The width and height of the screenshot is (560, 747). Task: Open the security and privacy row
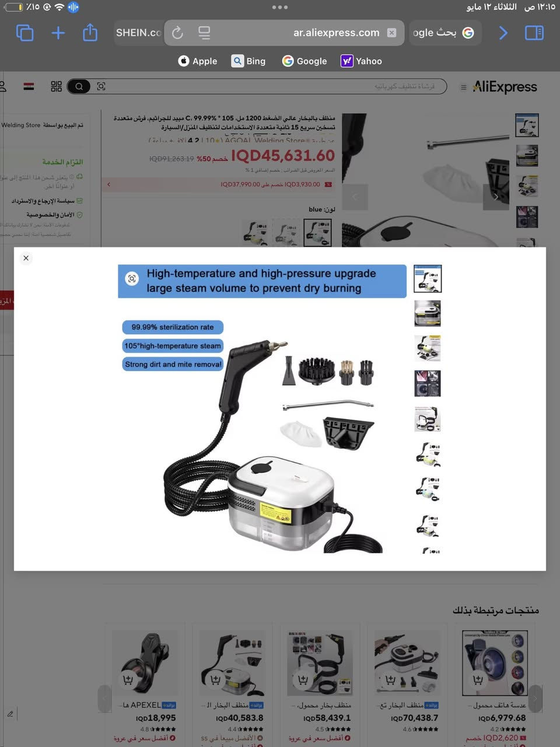coord(54,215)
